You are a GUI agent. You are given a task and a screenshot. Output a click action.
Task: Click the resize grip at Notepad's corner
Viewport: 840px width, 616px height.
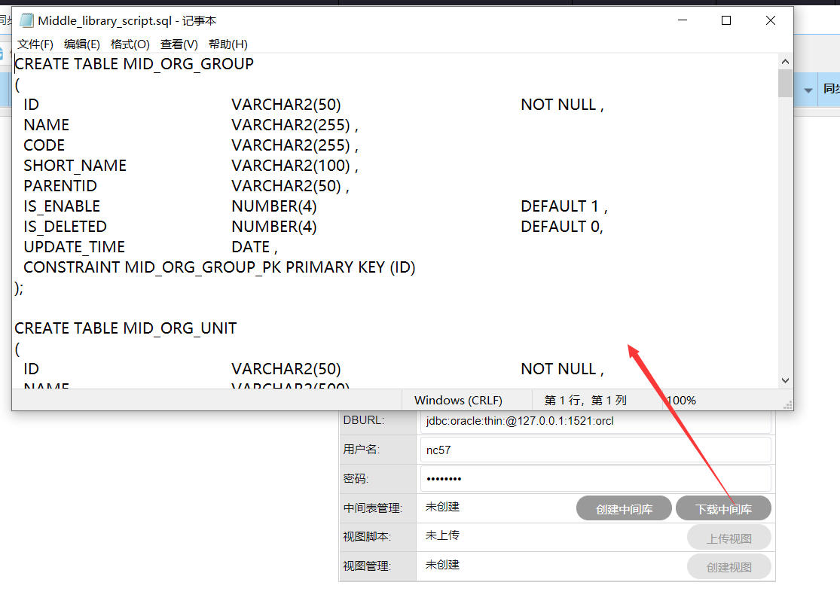pos(787,404)
